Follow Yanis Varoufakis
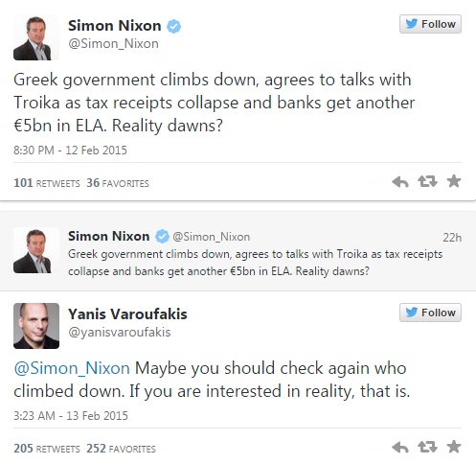The image size is (476, 464). coord(430,313)
